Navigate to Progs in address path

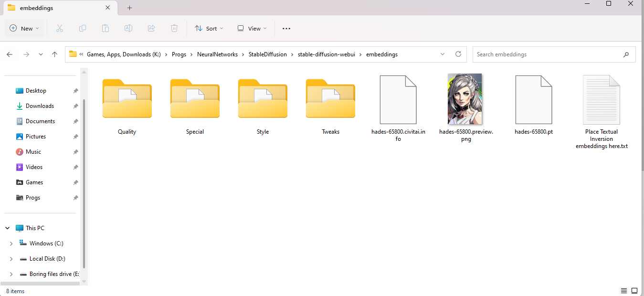tap(179, 54)
